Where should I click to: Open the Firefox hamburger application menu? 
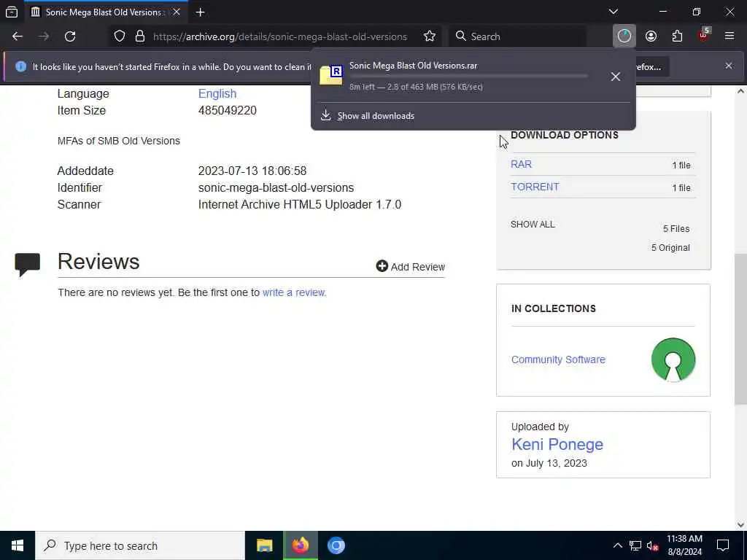(729, 36)
